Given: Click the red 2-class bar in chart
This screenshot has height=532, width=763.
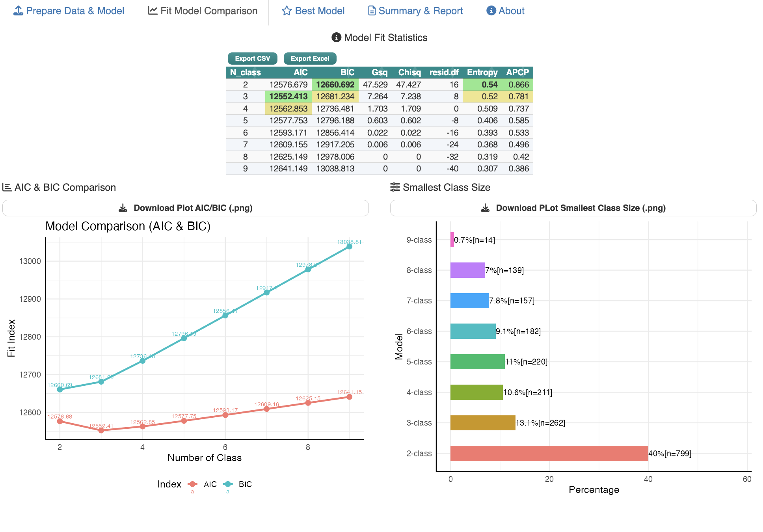Looking at the screenshot, I should click(x=549, y=453).
